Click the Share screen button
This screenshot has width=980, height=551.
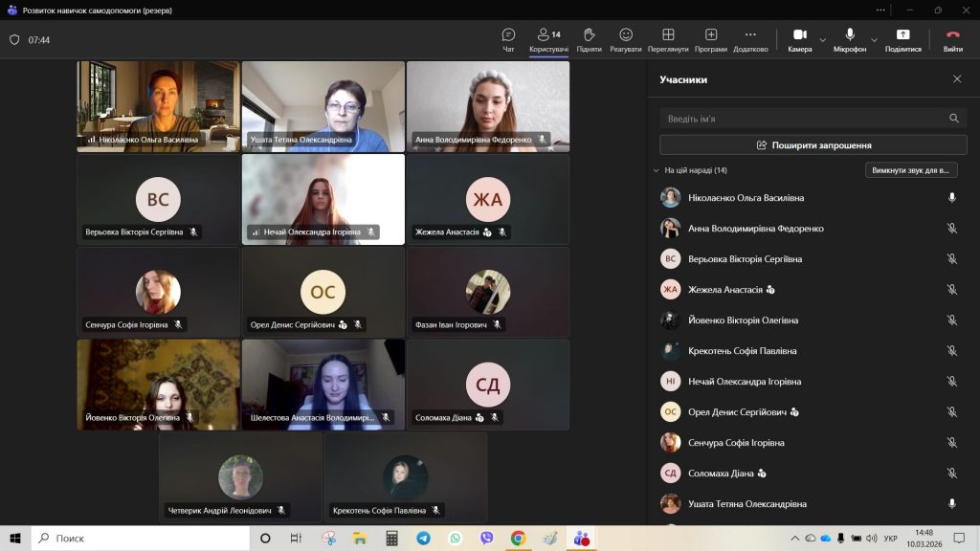[x=902, y=39]
